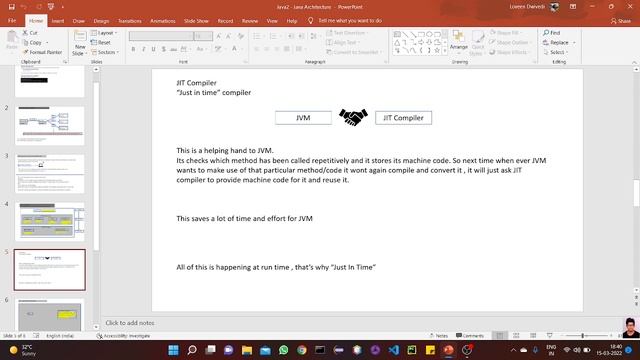Image resolution: width=640 pixels, height=360 pixels.
Task: Click the Font Color button
Action: pyautogui.click(x=234, y=49)
